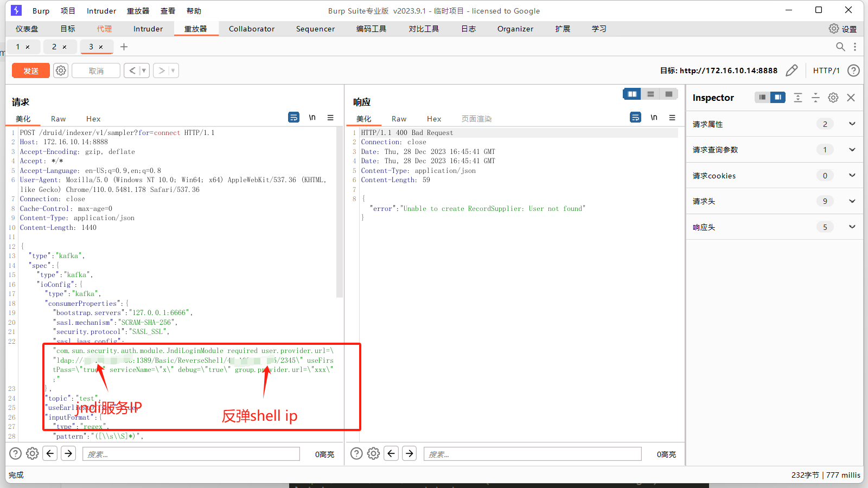Open request settings gear next to 发送
The image size is (868, 488).
(61, 70)
